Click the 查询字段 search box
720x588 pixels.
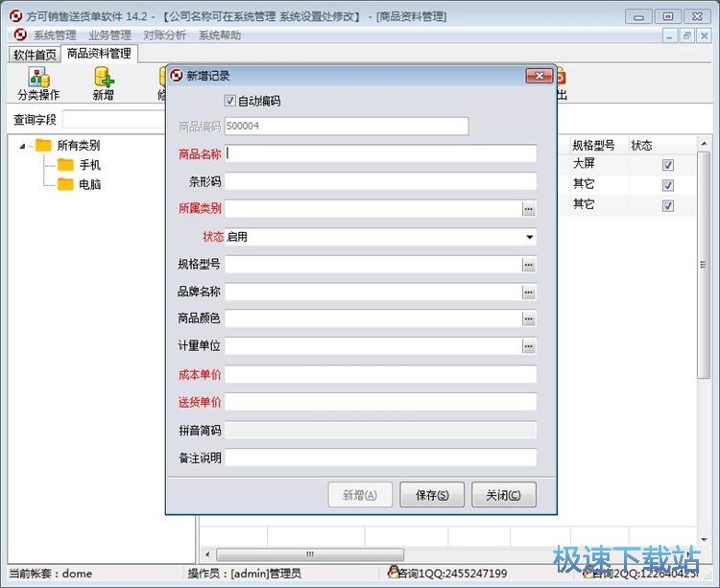point(114,120)
